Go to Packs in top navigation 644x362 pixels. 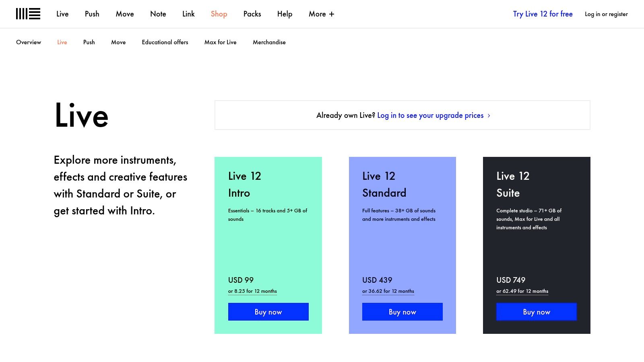[252, 14]
